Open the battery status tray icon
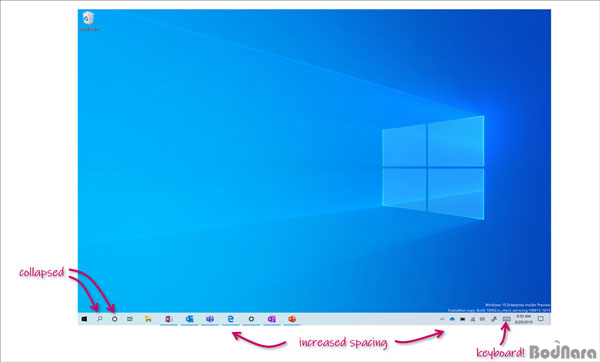 (463, 319)
